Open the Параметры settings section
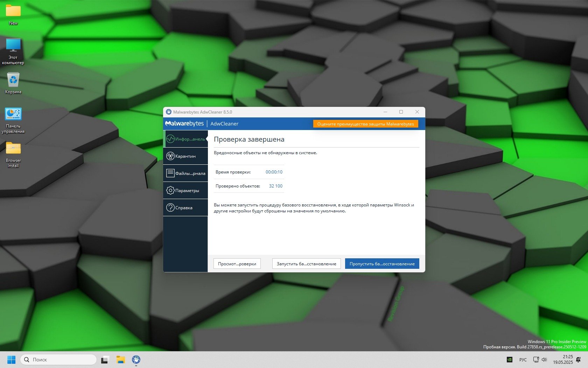Image resolution: width=588 pixels, height=368 pixels. (185, 190)
